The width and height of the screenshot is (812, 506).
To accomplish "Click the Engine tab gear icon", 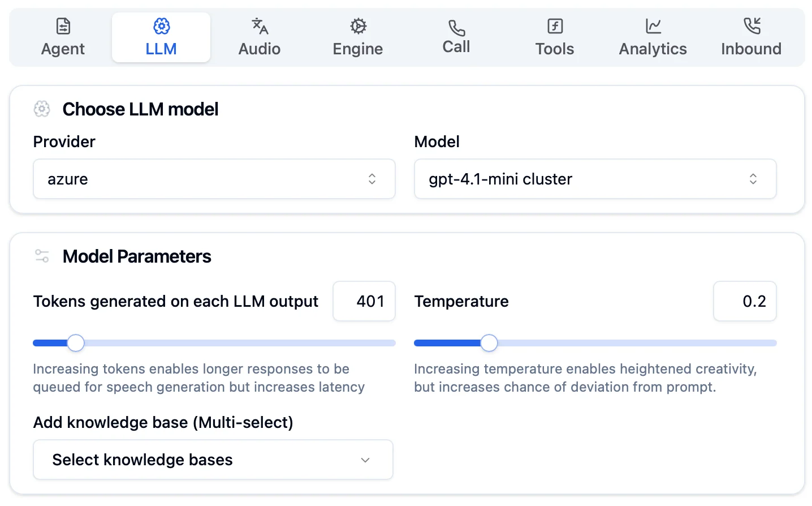I will click(358, 26).
